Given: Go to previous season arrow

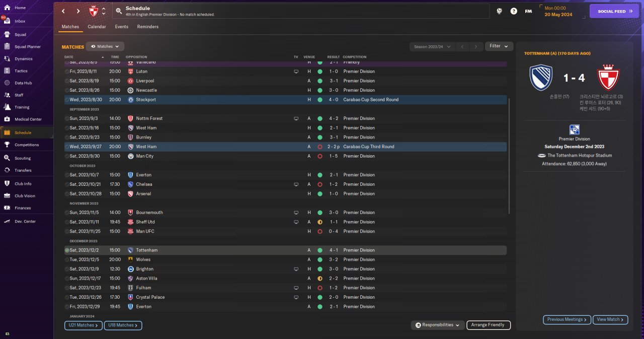Looking at the screenshot, I should 462,46.
